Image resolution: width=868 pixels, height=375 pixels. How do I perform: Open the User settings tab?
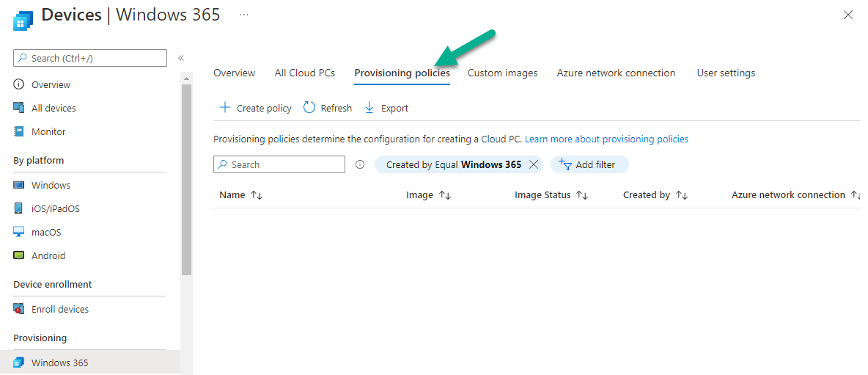tap(726, 73)
